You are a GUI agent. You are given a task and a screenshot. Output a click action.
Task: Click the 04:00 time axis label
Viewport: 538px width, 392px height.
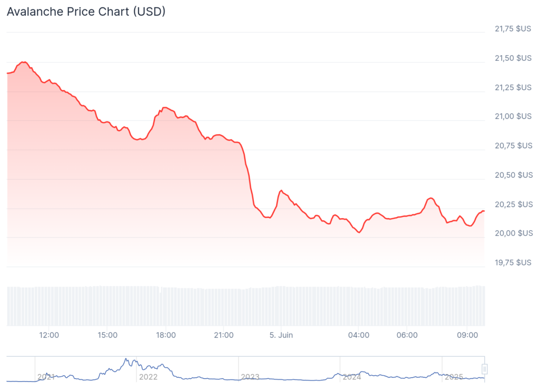click(359, 335)
